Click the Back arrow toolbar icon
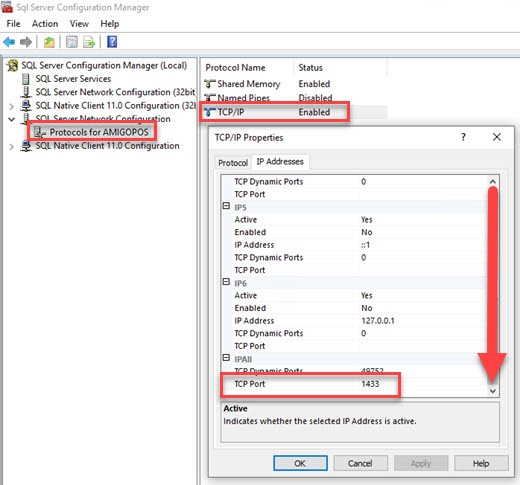The height and width of the screenshot is (485, 520). click(9, 42)
